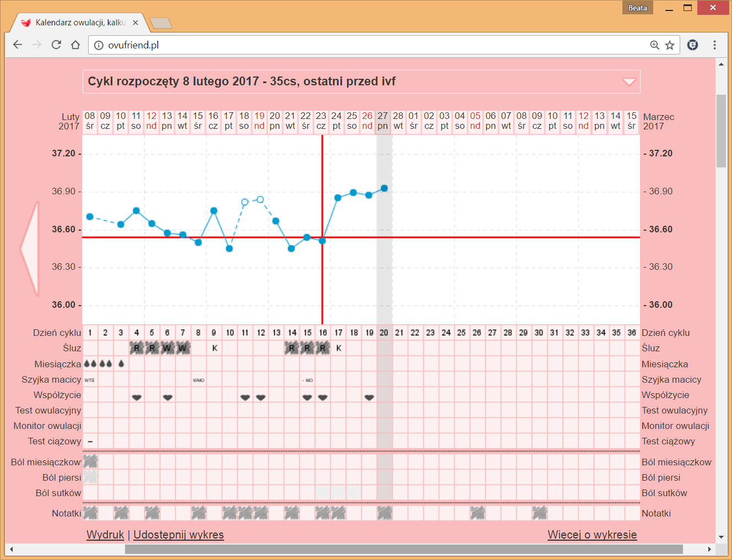Go to browser home page
This screenshot has width=732, height=560.
click(x=75, y=45)
